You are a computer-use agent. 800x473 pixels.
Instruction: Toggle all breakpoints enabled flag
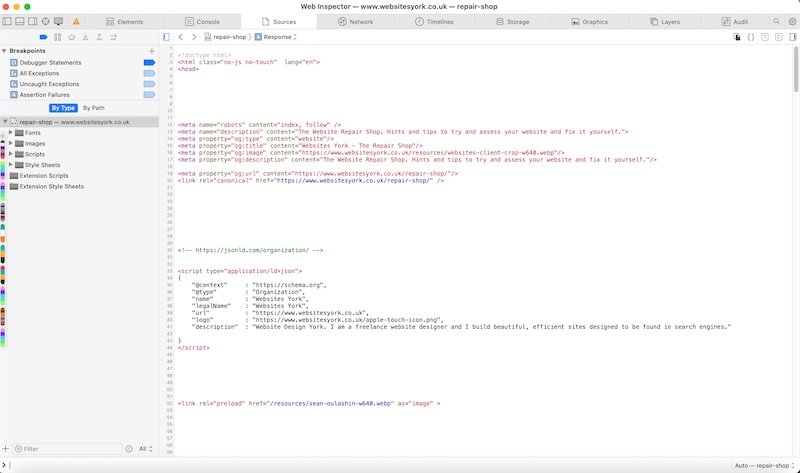(x=43, y=37)
